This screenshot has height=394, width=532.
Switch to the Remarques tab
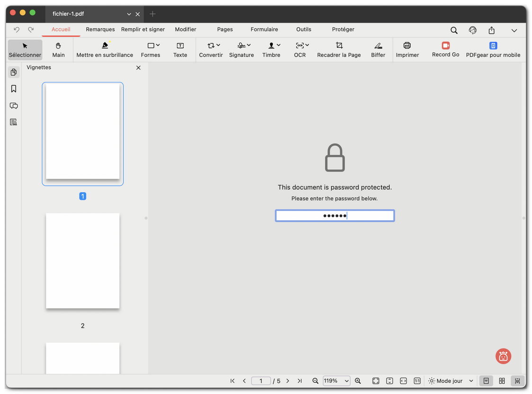[100, 29]
